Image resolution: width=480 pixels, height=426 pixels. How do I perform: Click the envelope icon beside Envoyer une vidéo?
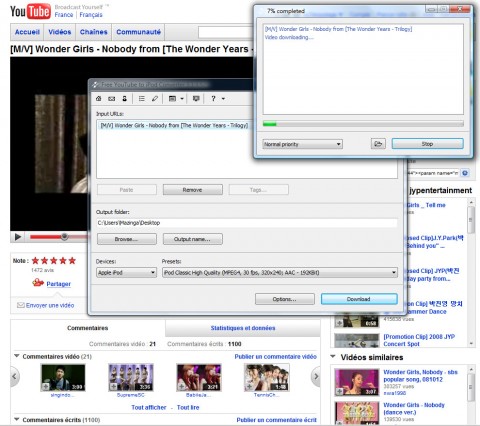pyautogui.click(x=21, y=305)
